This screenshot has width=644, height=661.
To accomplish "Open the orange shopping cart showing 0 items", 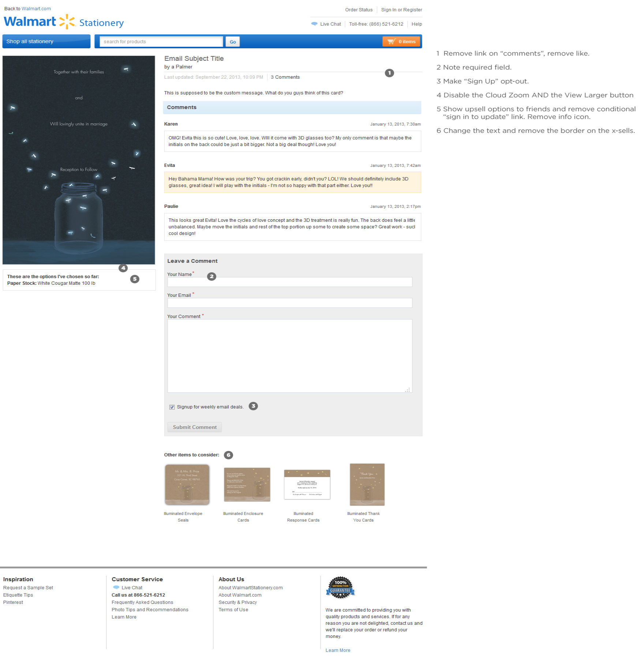I will click(401, 41).
